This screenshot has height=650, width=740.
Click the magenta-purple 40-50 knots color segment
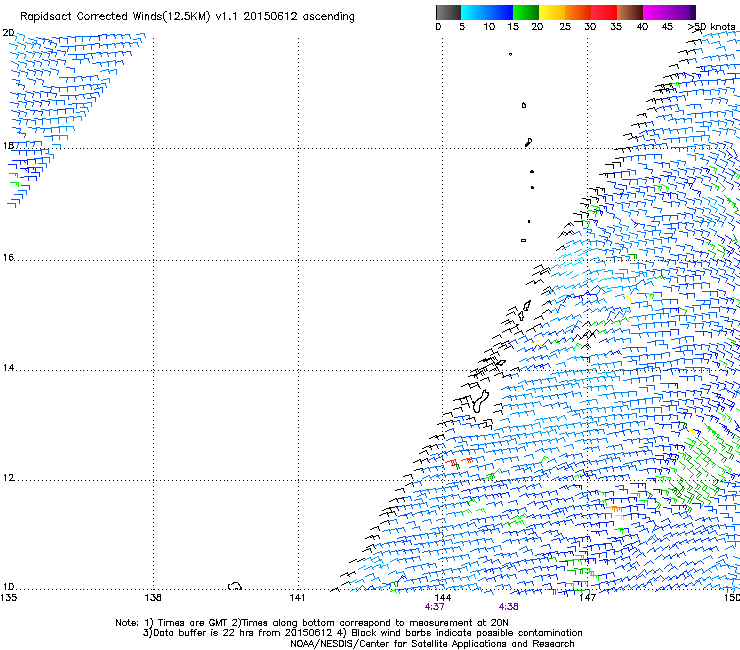669,12
